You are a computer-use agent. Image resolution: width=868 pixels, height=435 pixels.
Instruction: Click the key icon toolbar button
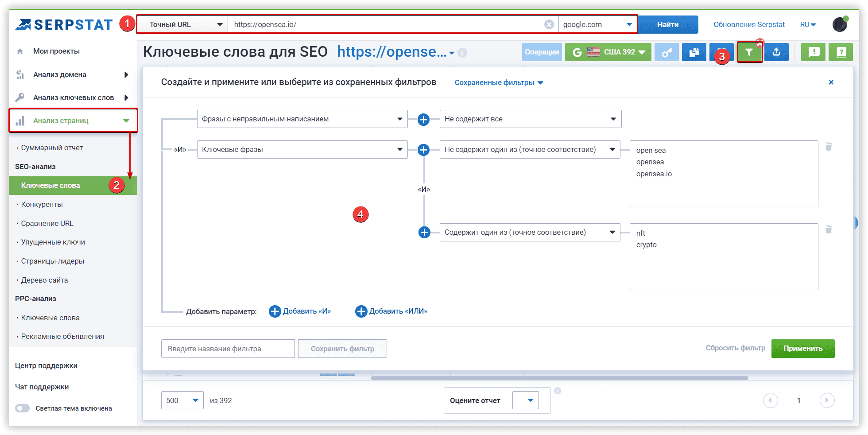pyautogui.click(x=666, y=52)
